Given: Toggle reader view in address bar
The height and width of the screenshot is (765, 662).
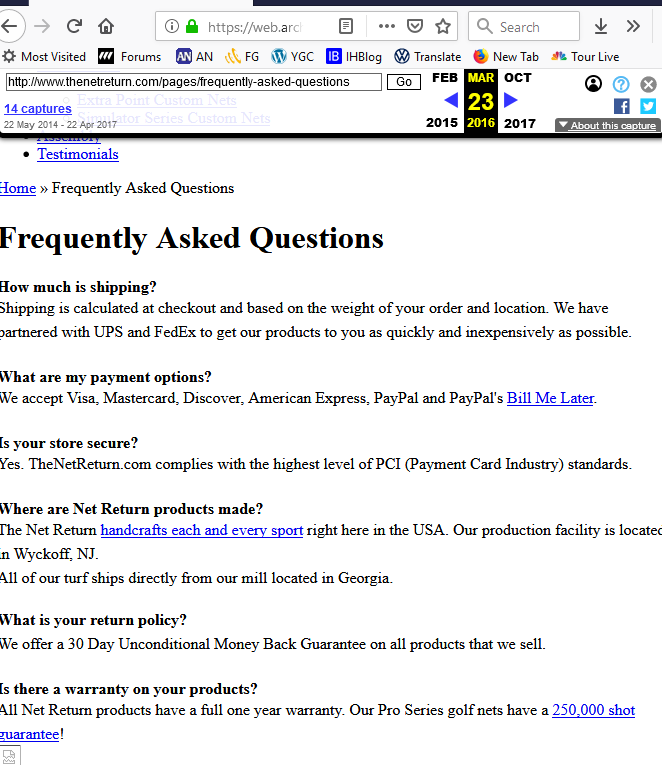Looking at the screenshot, I should pos(346,26).
